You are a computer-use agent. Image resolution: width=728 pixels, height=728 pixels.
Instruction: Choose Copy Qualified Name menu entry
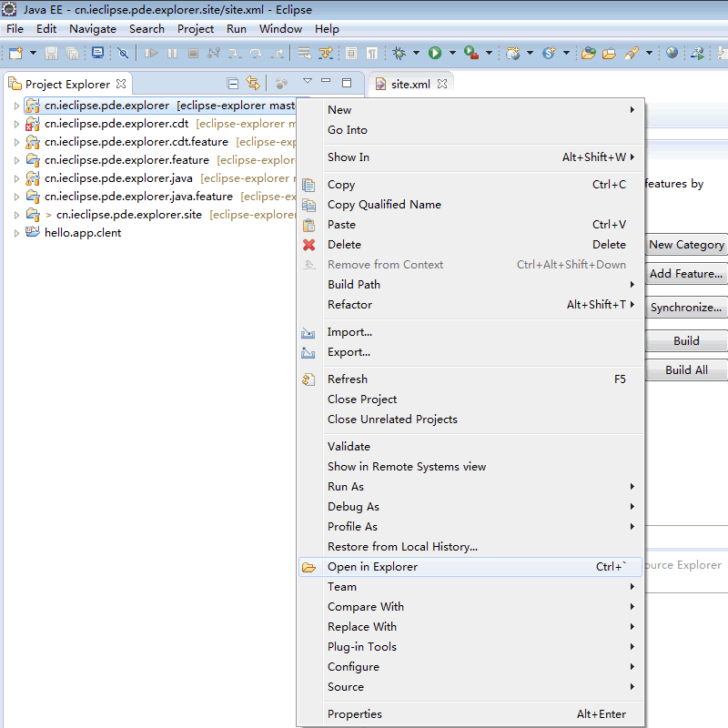click(x=470, y=205)
